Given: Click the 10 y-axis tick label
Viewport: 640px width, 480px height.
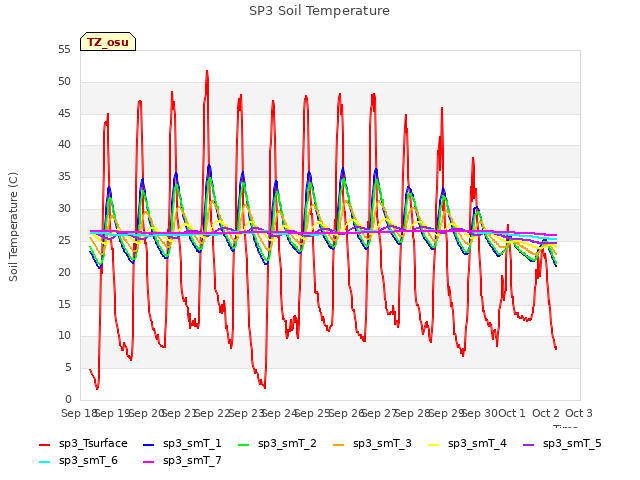Looking at the screenshot, I should pyautogui.click(x=64, y=336).
